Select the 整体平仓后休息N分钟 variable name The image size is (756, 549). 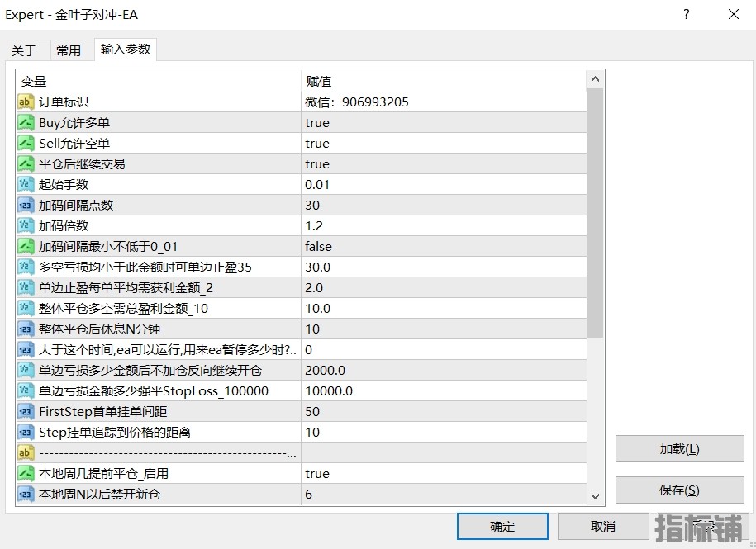pyautogui.click(x=99, y=329)
